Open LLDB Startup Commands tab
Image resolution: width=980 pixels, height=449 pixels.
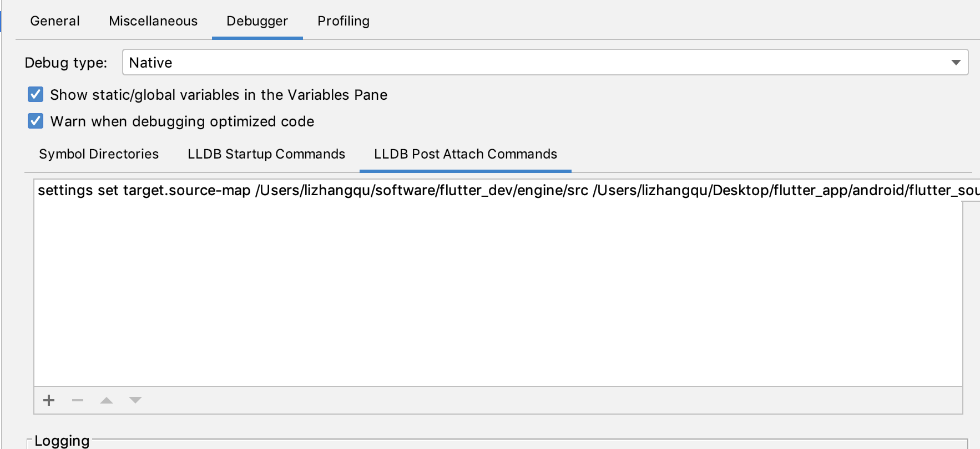pyautogui.click(x=266, y=154)
